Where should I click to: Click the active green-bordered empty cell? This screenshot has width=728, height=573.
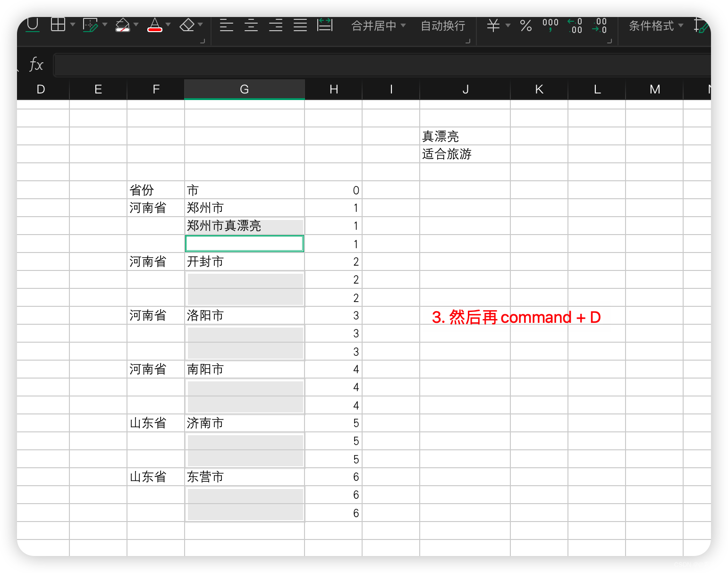[x=245, y=244]
